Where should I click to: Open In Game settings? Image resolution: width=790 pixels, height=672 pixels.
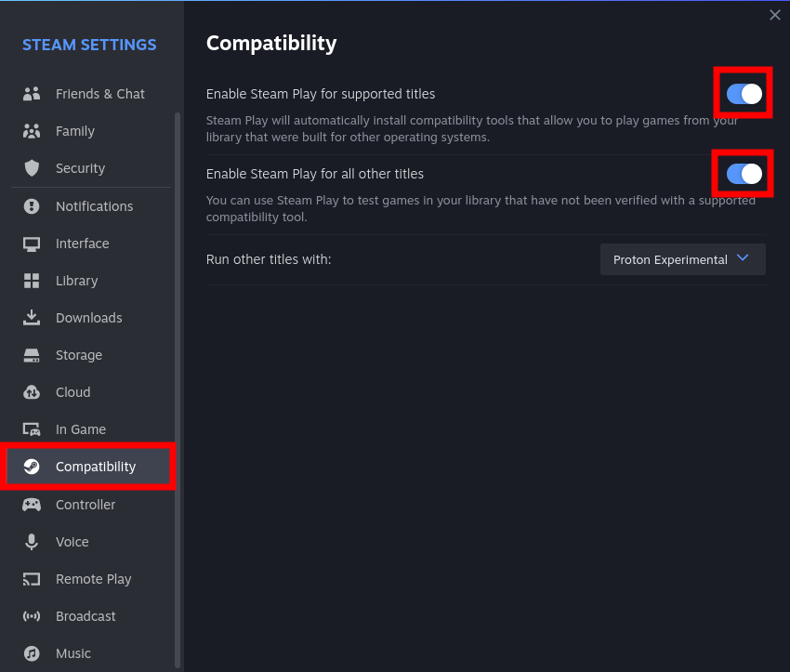pos(80,429)
